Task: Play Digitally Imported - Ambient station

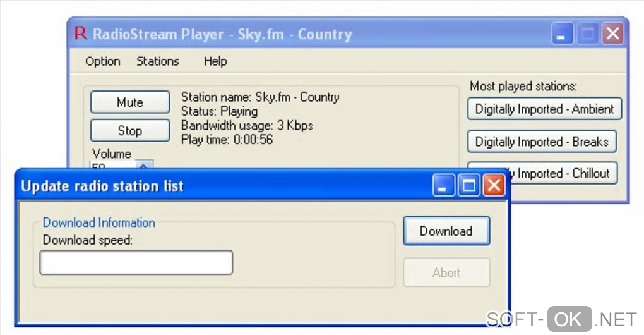Action: [x=544, y=109]
